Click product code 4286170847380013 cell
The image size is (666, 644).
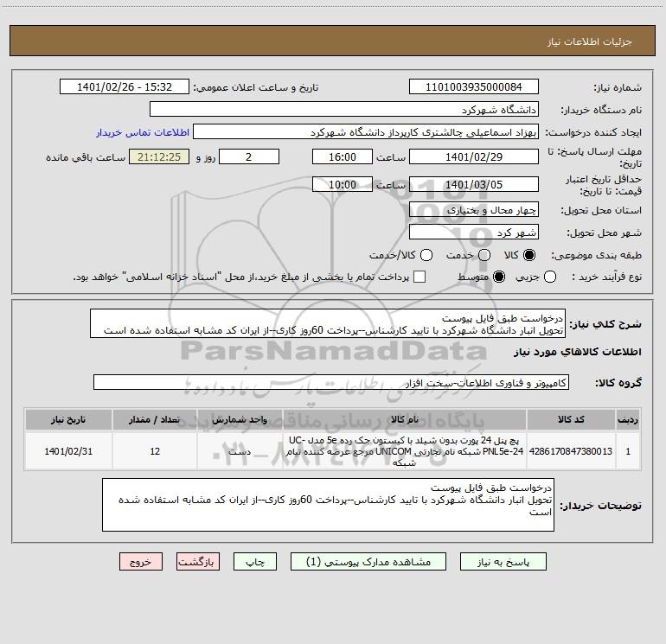click(571, 451)
